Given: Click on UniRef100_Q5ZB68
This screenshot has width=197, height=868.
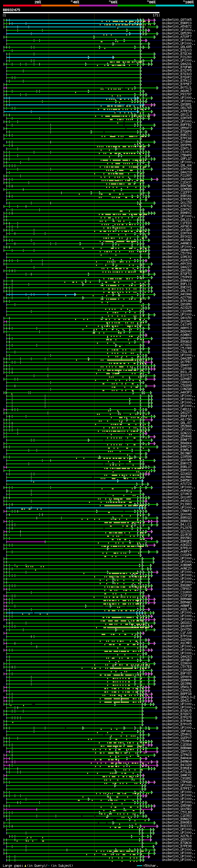Looking at the screenshot, I should tap(177, 426).
